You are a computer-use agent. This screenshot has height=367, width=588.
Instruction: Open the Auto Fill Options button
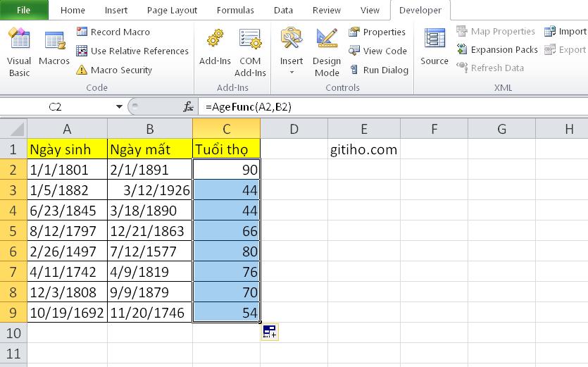coord(270,332)
